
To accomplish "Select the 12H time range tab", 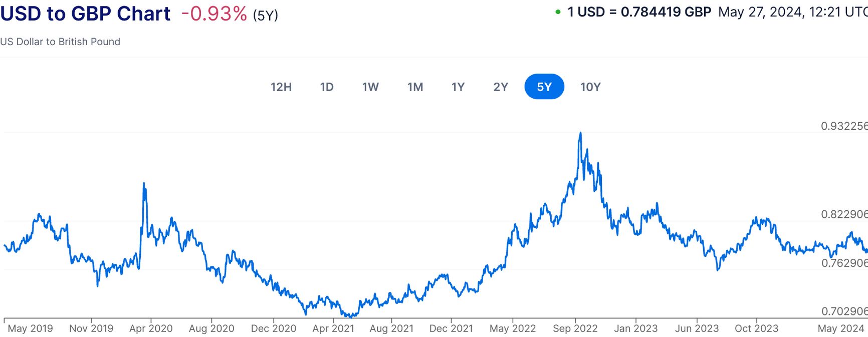I will (x=281, y=87).
